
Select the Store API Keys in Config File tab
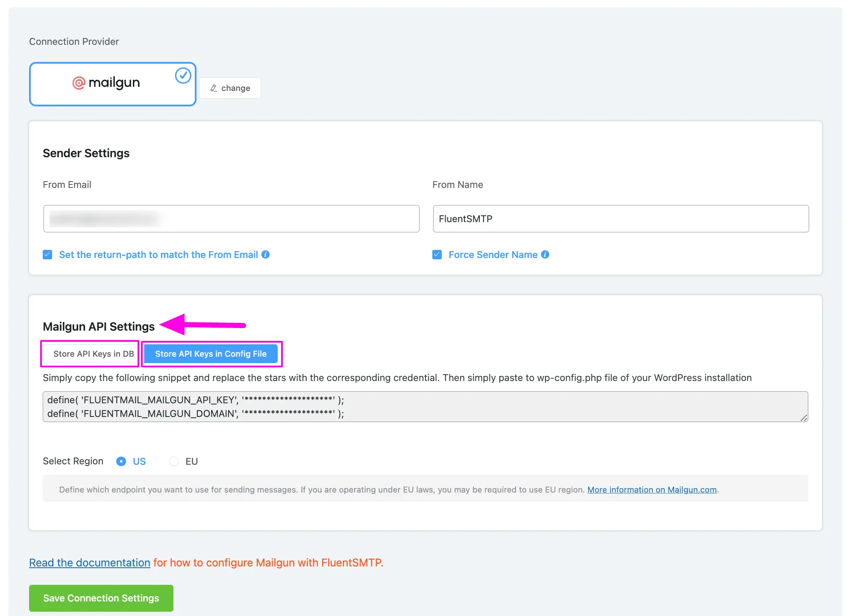tap(211, 354)
